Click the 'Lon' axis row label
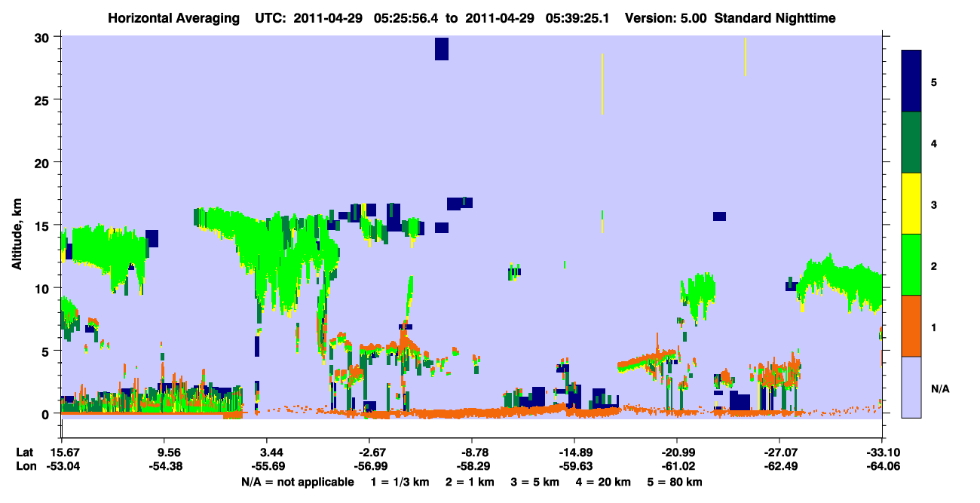980x503 pixels. pos(26,466)
